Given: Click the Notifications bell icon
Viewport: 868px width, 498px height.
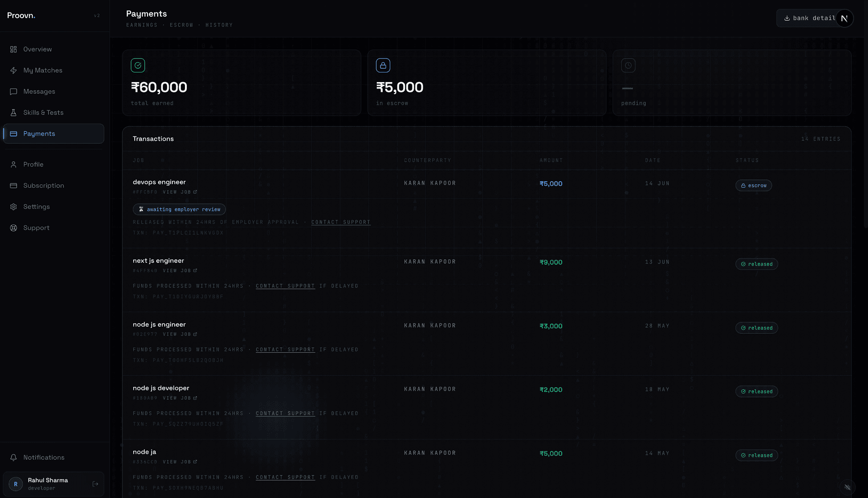Looking at the screenshot, I should (13, 457).
